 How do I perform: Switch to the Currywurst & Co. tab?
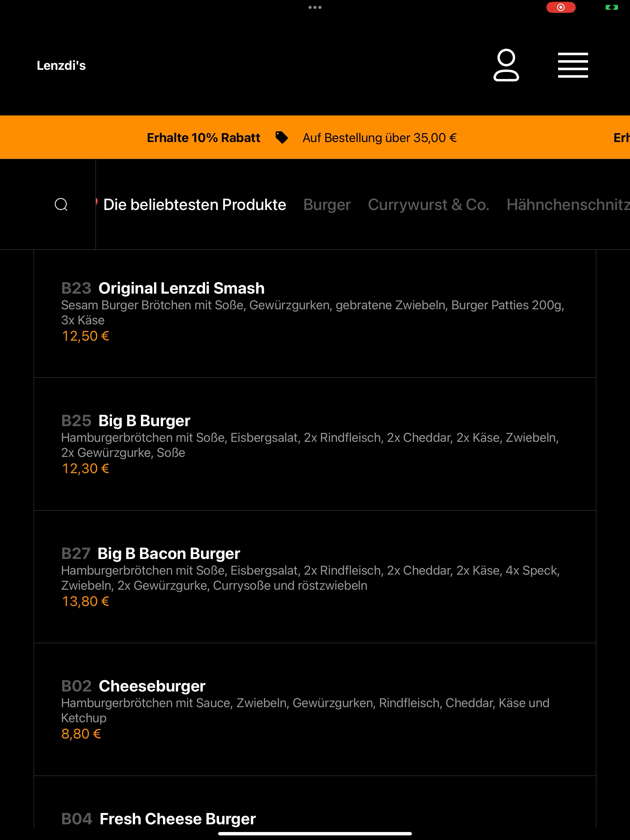point(428,205)
